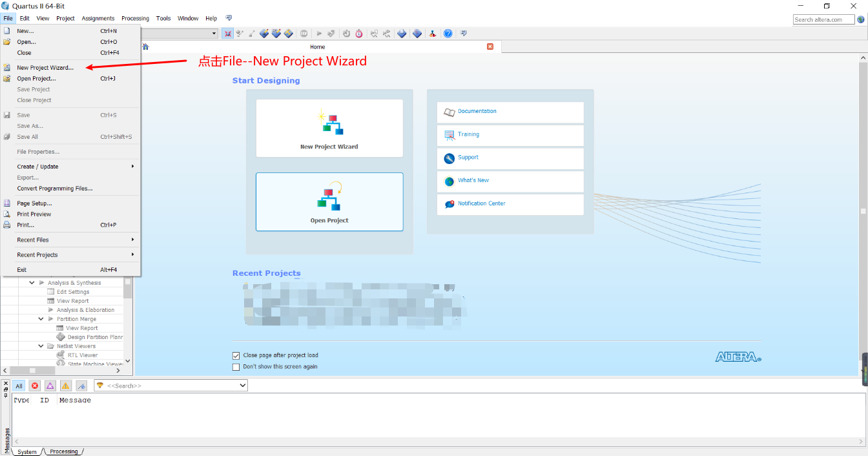Click the highlighted red-cross toolbar icon beside the project combo
868x456 pixels.
point(228,34)
